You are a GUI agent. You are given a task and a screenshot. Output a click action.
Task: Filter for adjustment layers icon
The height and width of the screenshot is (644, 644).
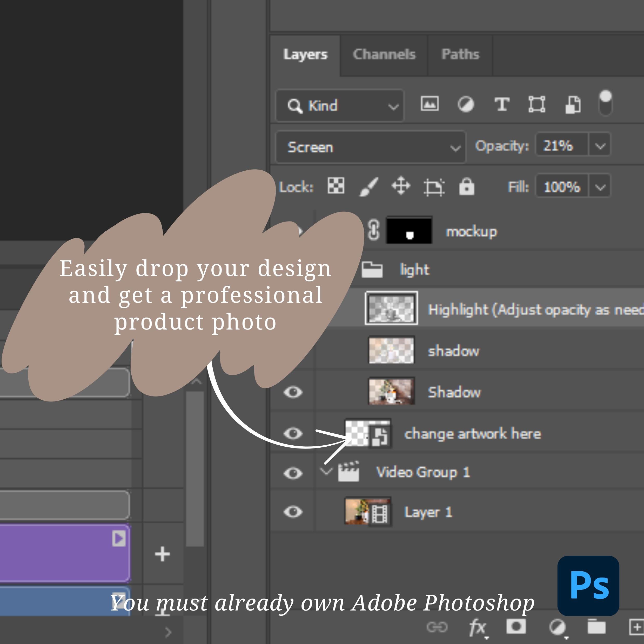tap(466, 105)
